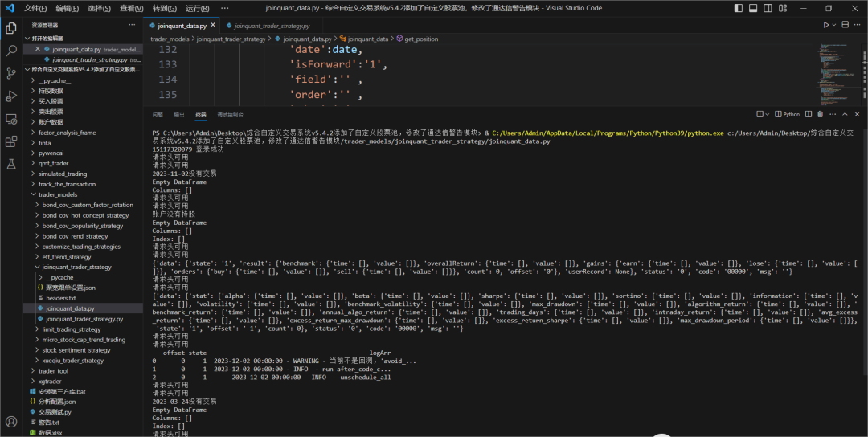The width and height of the screenshot is (868, 437).
Task: Open the run button dropdown arrow
Action: (835, 25)
